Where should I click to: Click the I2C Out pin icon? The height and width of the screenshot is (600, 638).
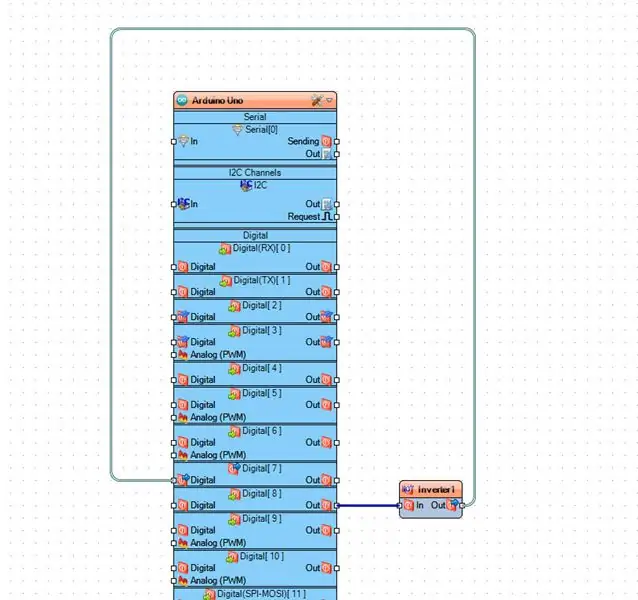327,204
